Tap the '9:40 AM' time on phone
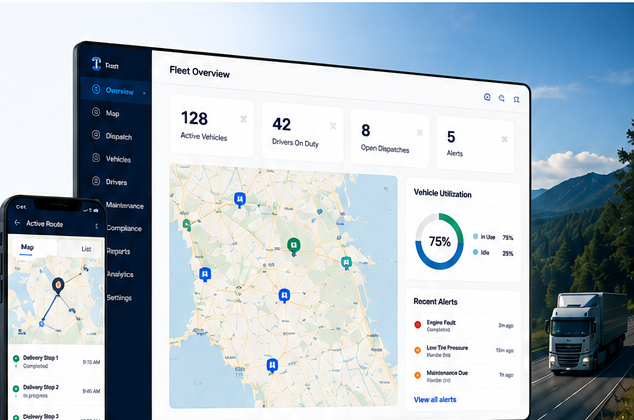 coord(91,391)
